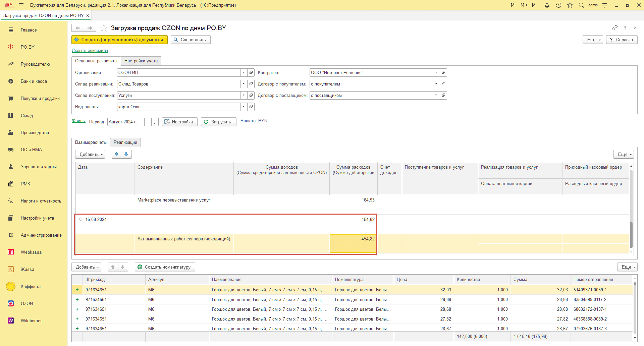Switch to Настройки учета tab

[141, 61]
